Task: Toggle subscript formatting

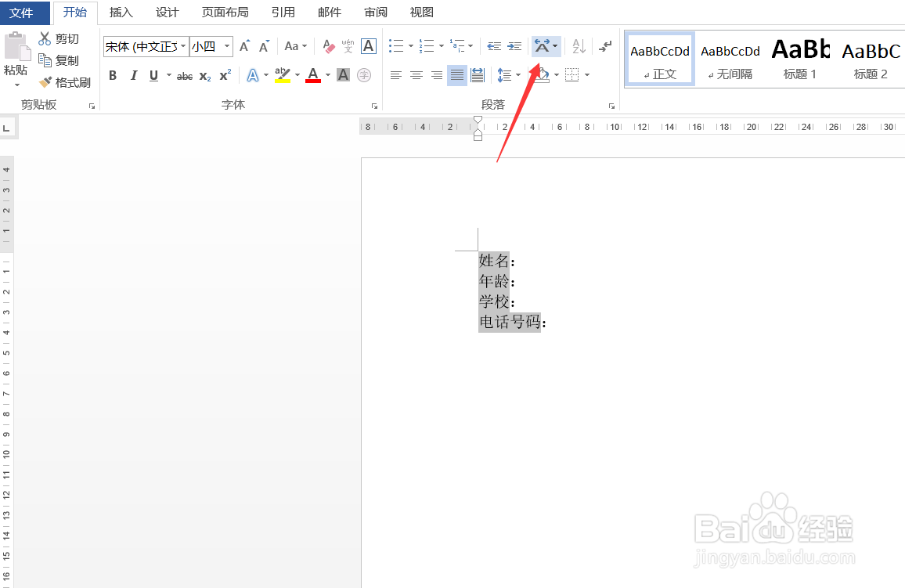Action: pyautogui.click(x=204, y=75)
